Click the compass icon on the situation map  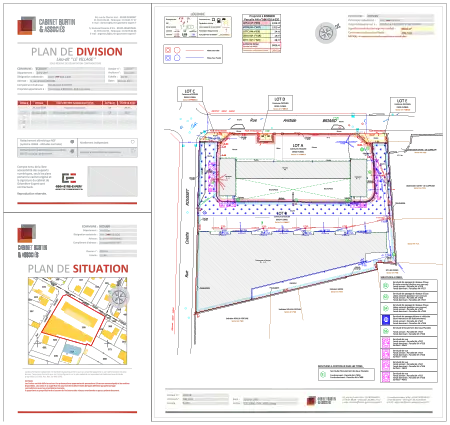coord(119,297)
